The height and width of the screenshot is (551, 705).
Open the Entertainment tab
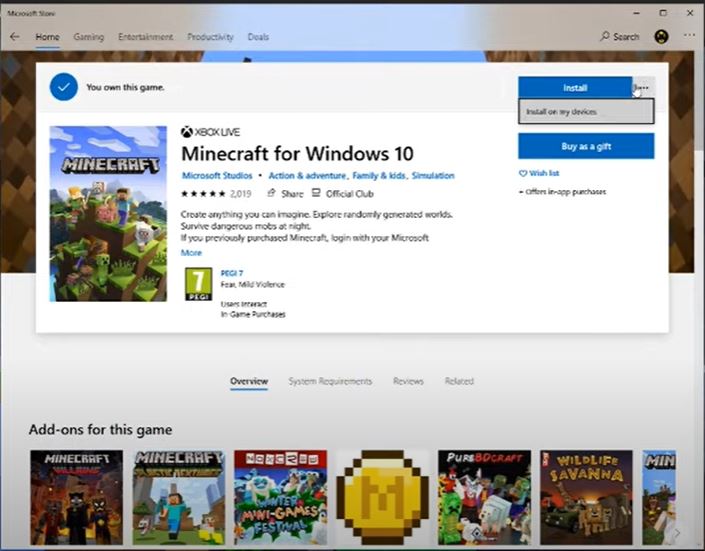[x=145, y=37]
